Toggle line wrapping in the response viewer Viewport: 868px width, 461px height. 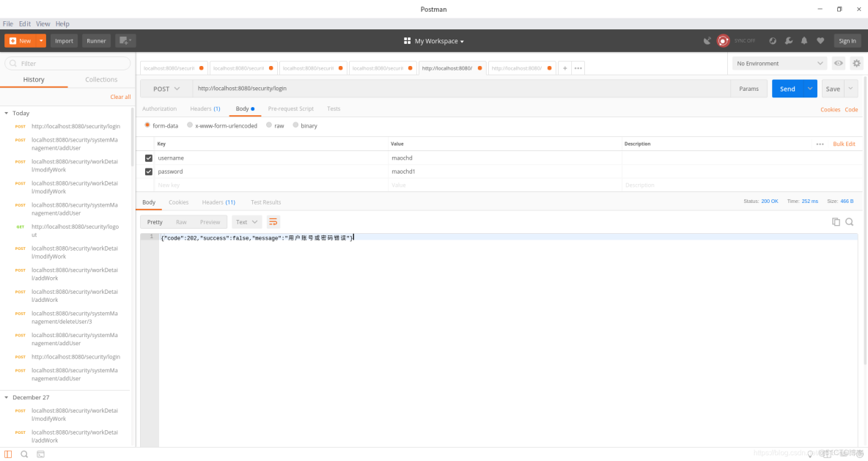coord(273,221)
